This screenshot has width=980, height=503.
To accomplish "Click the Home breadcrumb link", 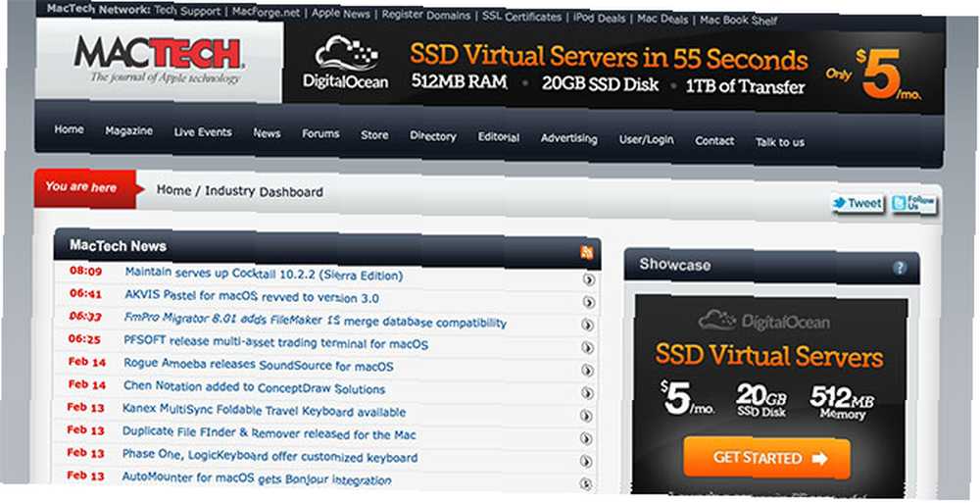I will tap(173, 189).
